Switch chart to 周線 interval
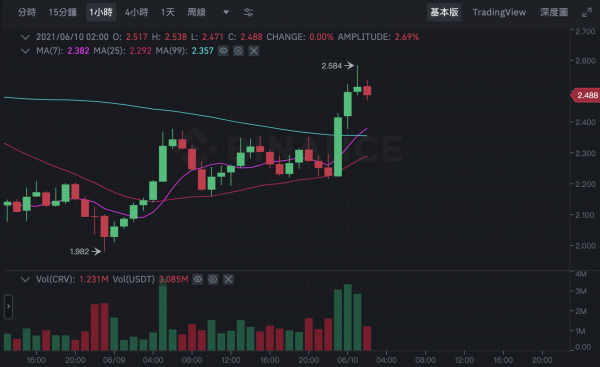 click(x=196, y=12)
